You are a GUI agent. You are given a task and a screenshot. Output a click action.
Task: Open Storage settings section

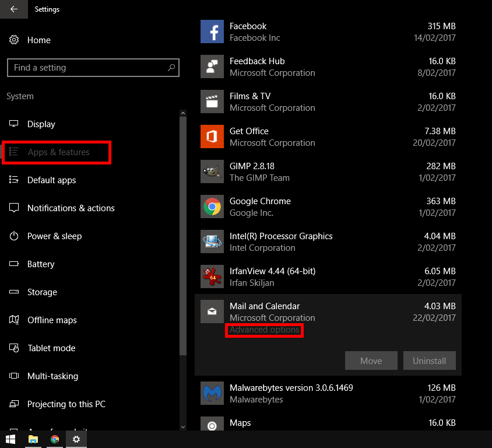click(43, 292)
